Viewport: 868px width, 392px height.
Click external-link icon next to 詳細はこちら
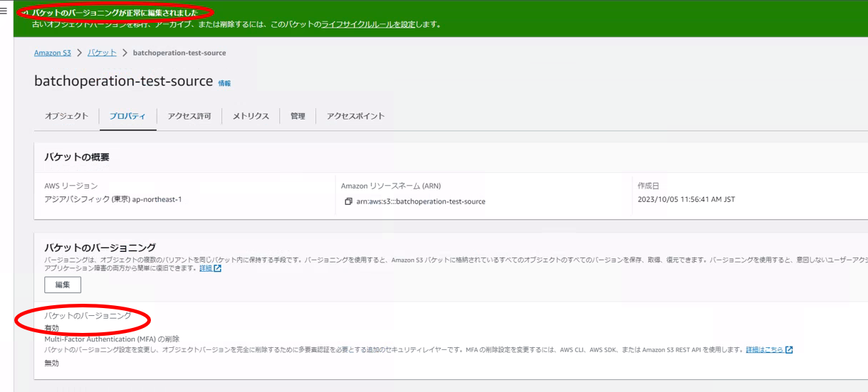pyautogui.click(x=789, y=350)
